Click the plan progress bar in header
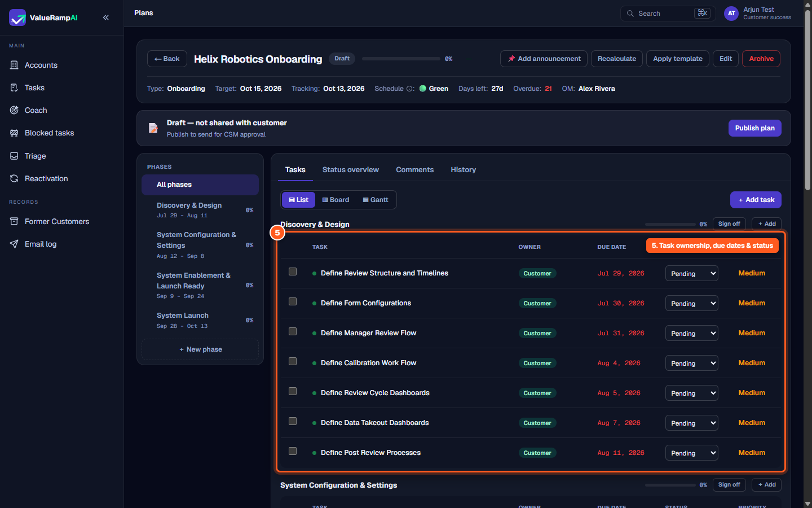Image resolution: width=812 pixels, height=508 pixels. click(x=401, y=59)
